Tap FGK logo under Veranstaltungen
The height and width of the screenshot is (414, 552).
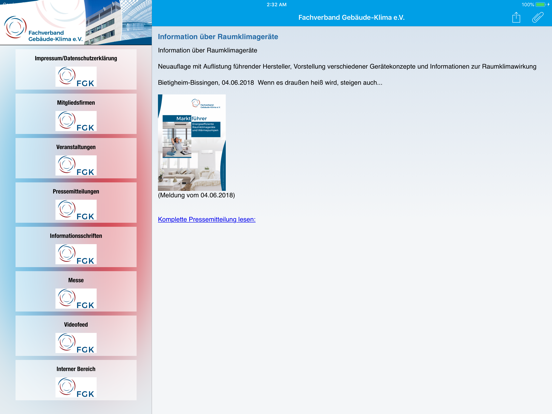[x=76, y=165]
